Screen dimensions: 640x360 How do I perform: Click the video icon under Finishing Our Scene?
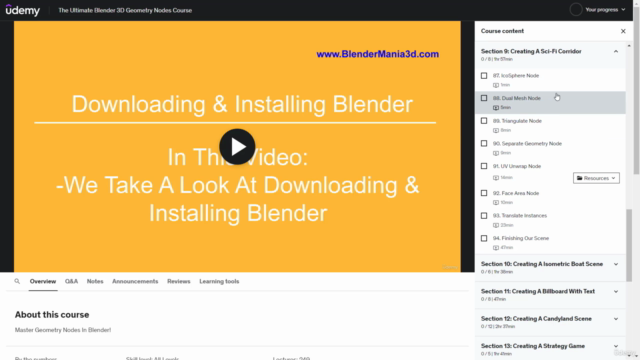coord(496,247)
